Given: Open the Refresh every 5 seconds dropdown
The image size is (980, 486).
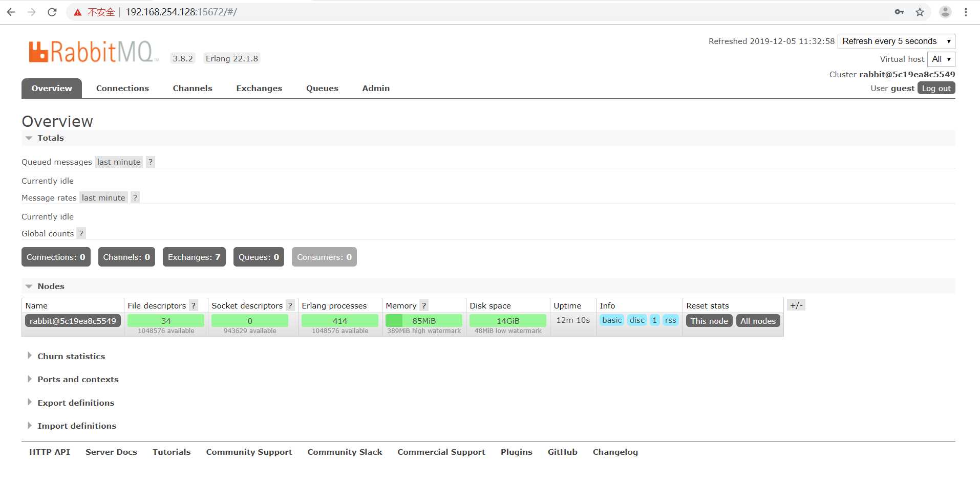Looking at the screenshot, I should (896, 41).
